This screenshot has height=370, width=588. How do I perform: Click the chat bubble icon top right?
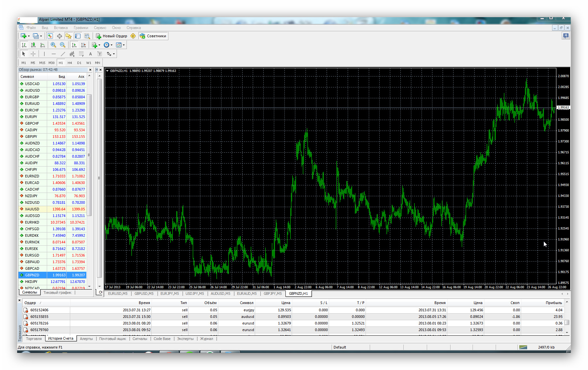point(566,36)
